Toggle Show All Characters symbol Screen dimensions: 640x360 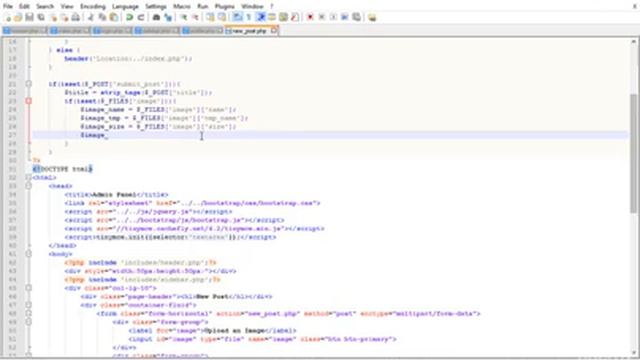point(249,17)
